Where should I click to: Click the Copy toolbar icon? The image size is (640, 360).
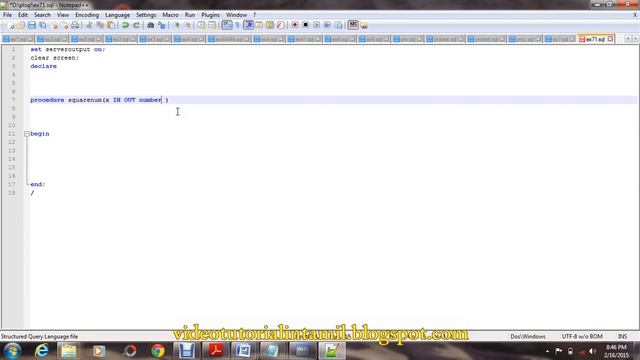100,25
